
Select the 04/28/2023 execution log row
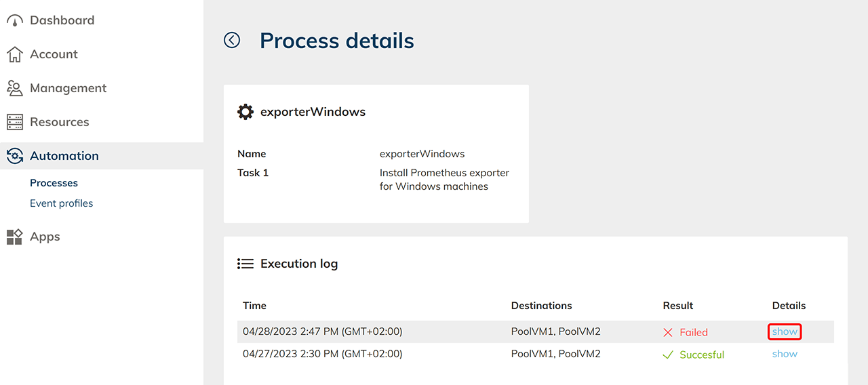pyautogui.click(x=407, y=332)
